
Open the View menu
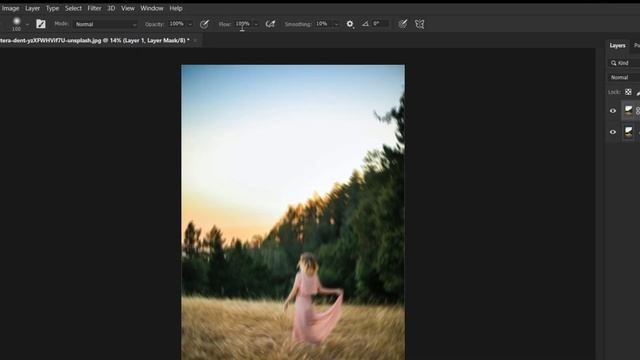pyautogui.click(x=128, y=8)
